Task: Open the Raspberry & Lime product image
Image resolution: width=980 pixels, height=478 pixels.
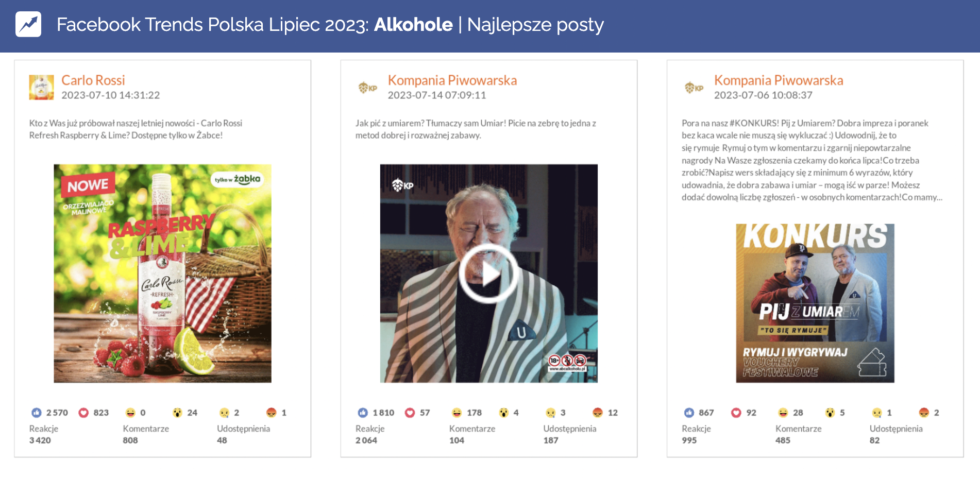Action: pos(163,274)
